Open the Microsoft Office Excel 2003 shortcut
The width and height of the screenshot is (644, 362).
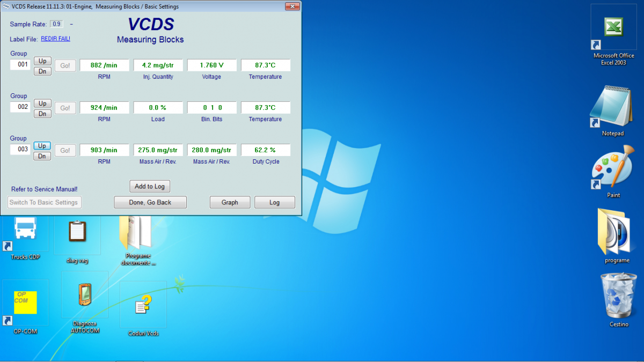613,35
